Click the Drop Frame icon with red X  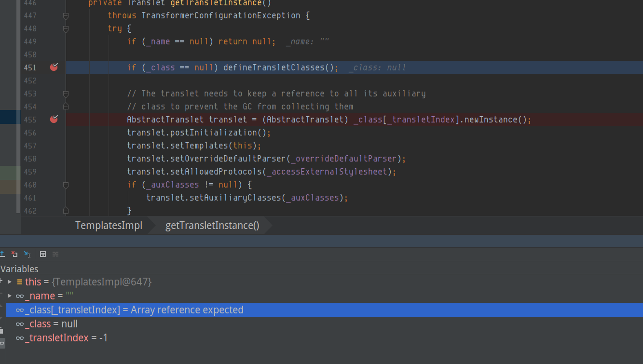[x=14, y=254]
